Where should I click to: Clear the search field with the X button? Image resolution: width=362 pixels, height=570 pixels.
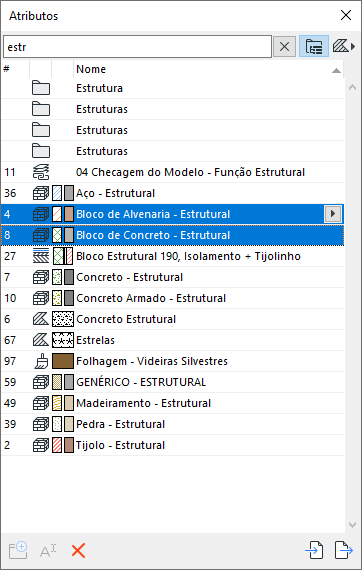pyautogui.click(x=284, y=46)
